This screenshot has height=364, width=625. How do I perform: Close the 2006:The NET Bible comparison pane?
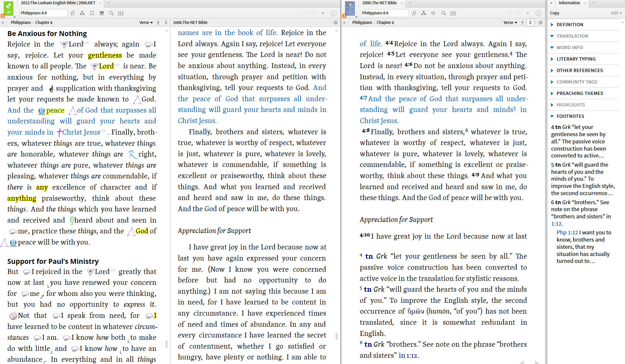pos(336,23)
